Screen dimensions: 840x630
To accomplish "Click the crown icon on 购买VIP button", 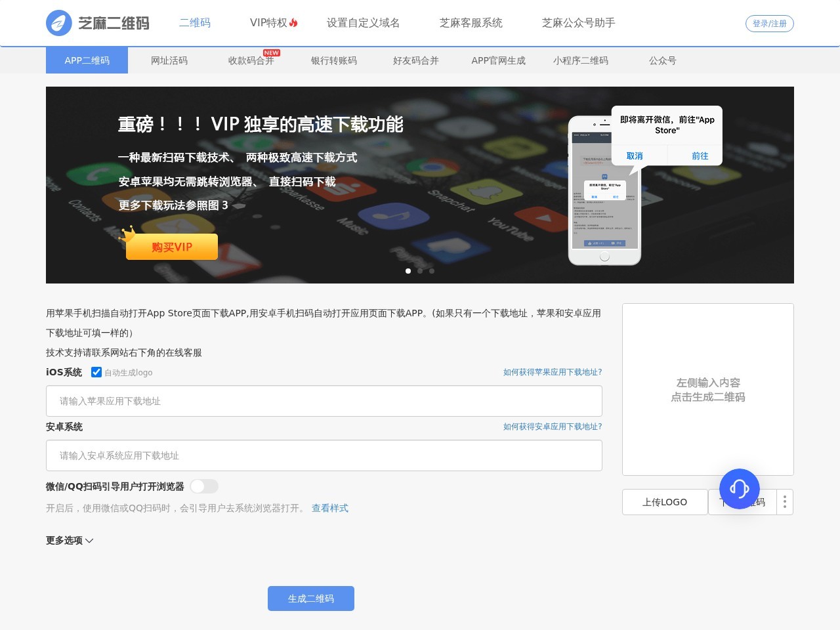I will (128, 234).
